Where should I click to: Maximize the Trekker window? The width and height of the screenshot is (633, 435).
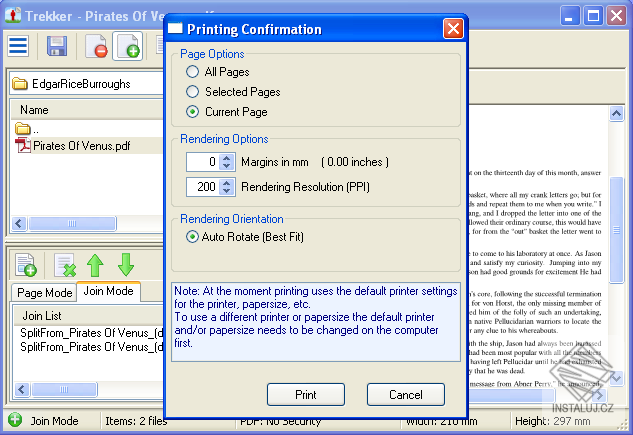(593, 16)
